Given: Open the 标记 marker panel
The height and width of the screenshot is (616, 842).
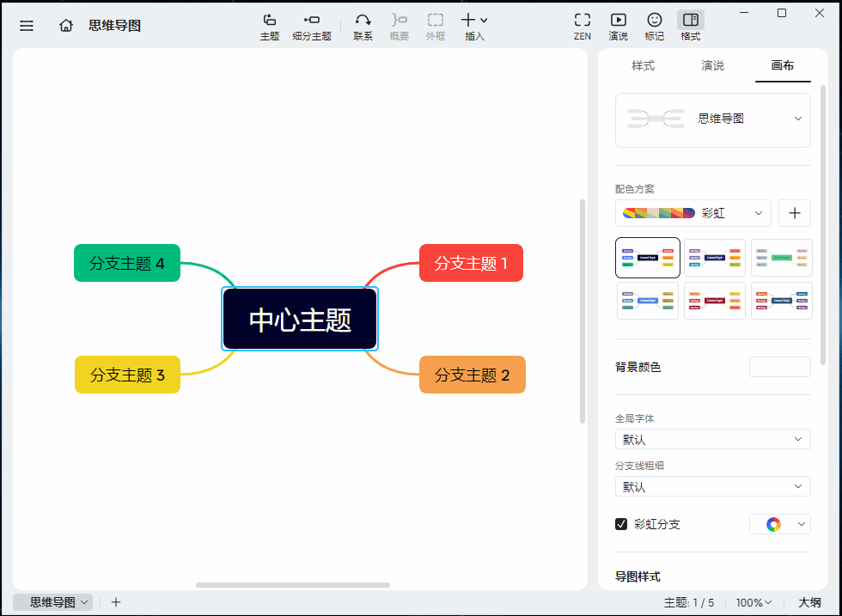Looking at the screenshot, I should coord(654,27).
